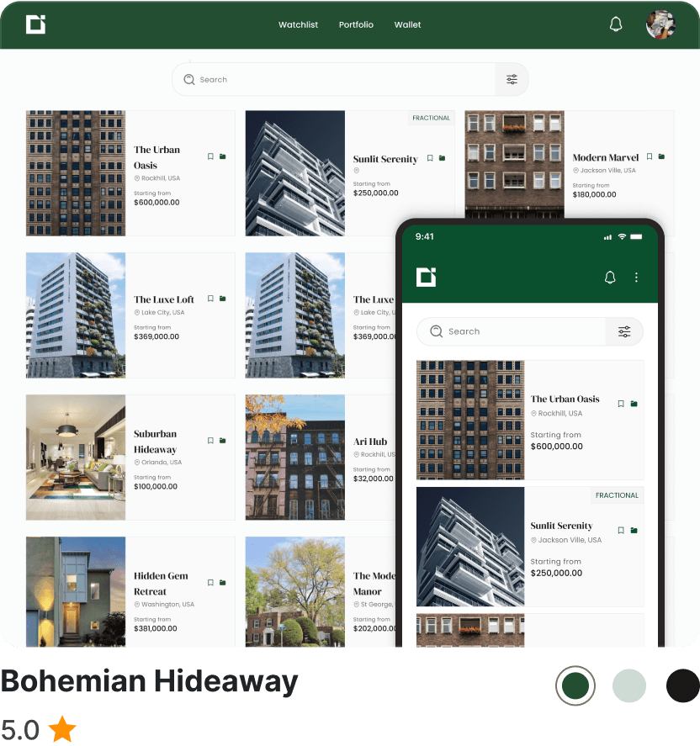The height and width of the screenshot is (746, 700).
Task: Open the mobile three-dot menu
Action: coord(636,278)
